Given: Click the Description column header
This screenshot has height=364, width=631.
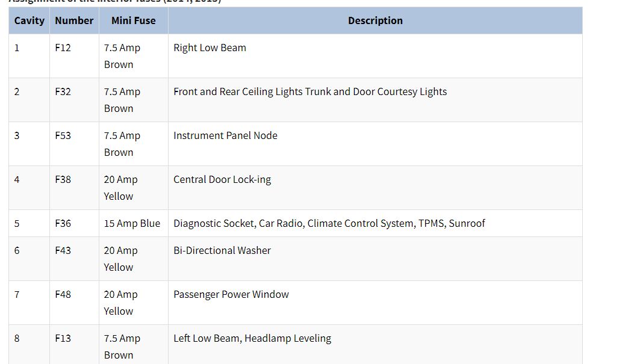Looking at the screenshot, I should 375,20.
